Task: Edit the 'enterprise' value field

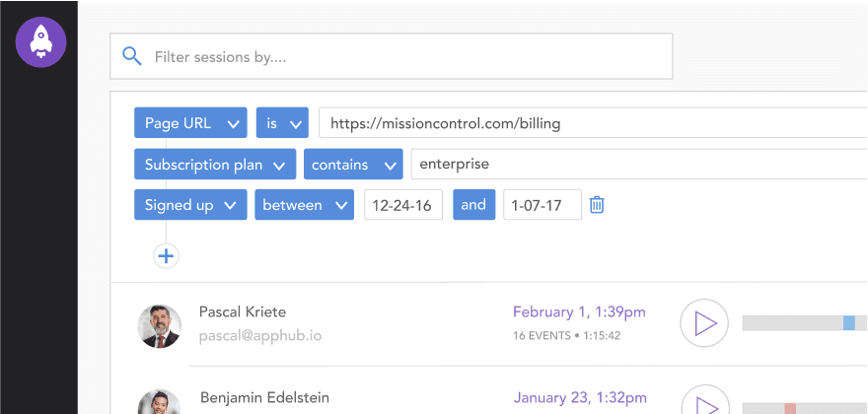Action: [639, 165]
